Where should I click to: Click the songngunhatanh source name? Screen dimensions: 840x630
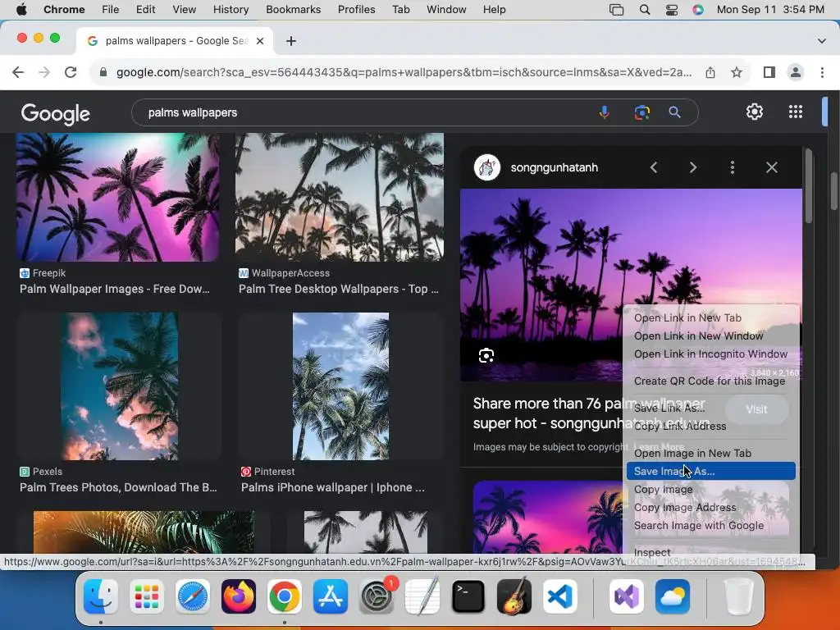(554, 167)
